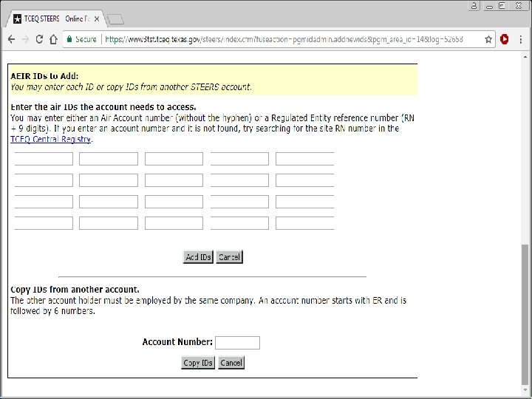Click first ID field in row two

44,180
